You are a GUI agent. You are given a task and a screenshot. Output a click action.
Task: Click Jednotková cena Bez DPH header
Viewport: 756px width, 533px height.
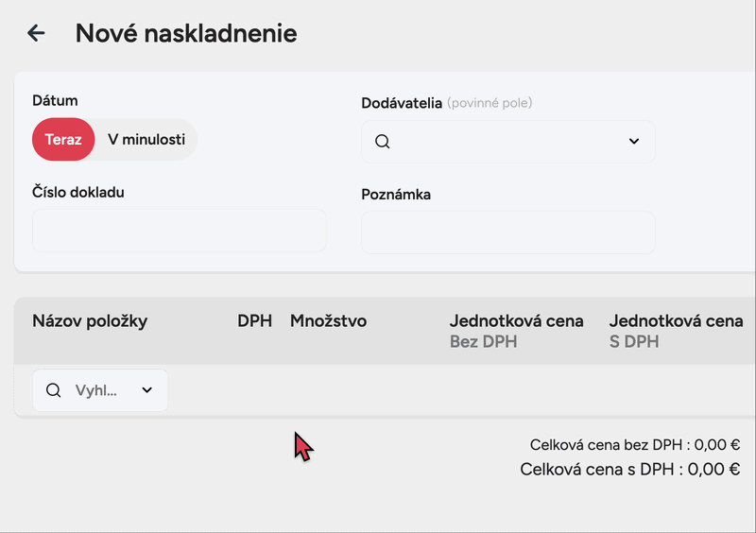(x=516, y=331)
